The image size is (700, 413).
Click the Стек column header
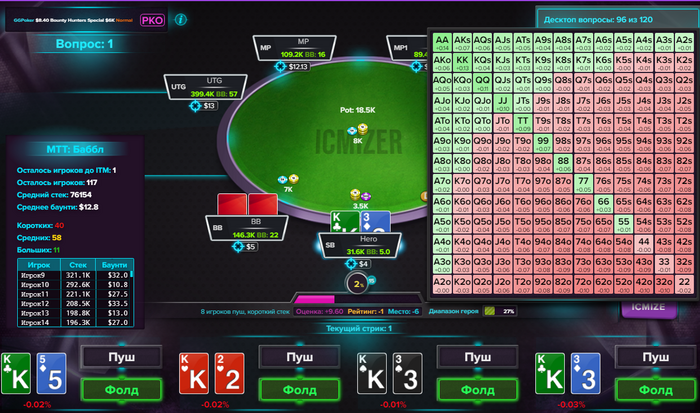click(78, 265)
